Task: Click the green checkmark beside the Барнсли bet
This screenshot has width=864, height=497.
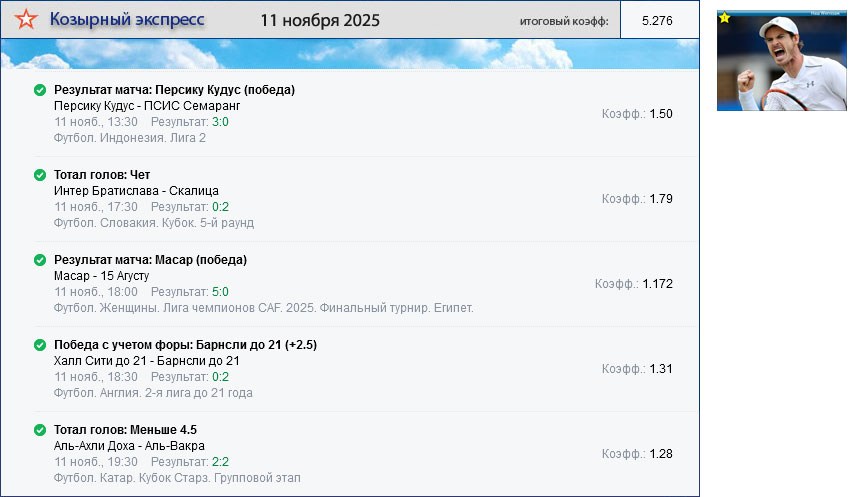Action: [40, 345]
